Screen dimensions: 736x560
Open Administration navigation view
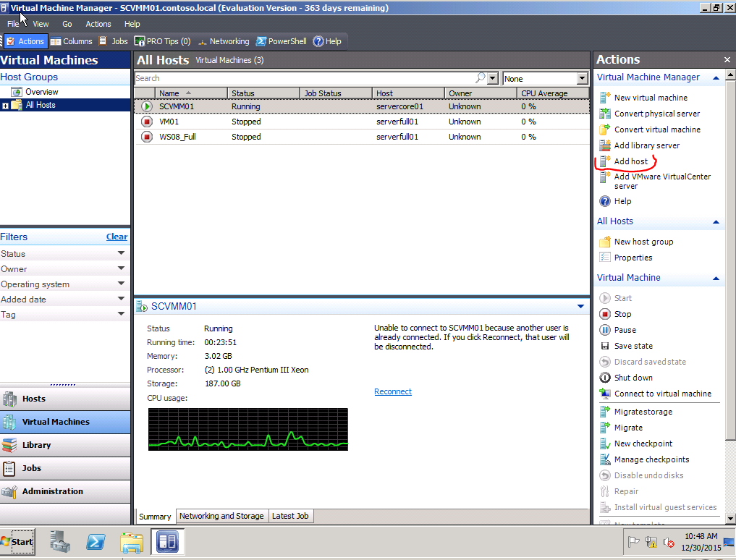point(65,491)
